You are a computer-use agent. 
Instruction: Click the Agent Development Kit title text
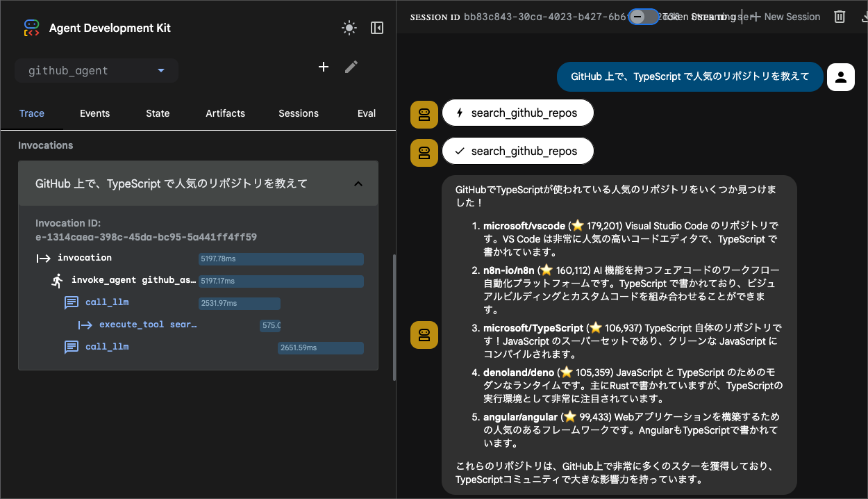[110, 28]
